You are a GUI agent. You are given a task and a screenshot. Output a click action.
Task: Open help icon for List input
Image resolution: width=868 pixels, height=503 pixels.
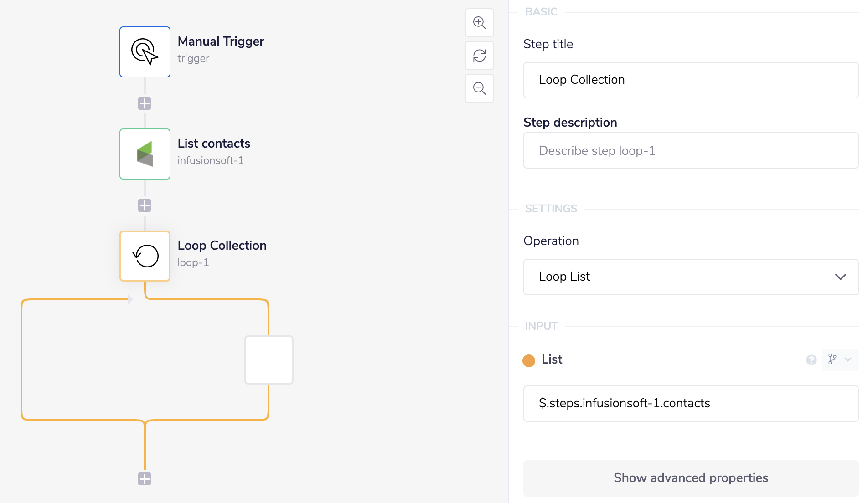click(811, 360)
